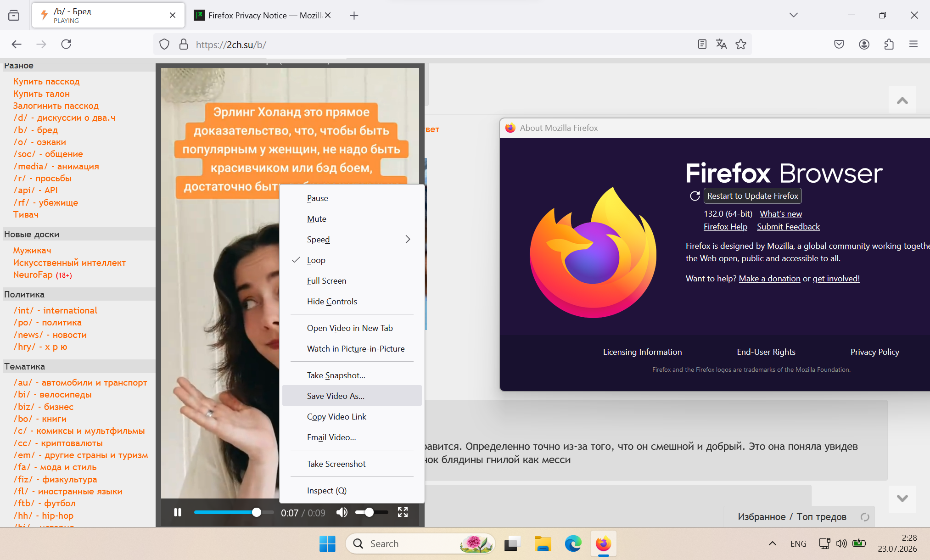
Task: Open Licensing Information link
Action: tap(642, 352)
